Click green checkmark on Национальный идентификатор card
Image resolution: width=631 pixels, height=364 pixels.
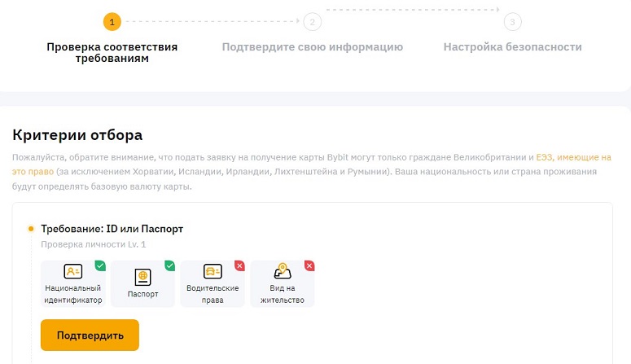[100, 265]
